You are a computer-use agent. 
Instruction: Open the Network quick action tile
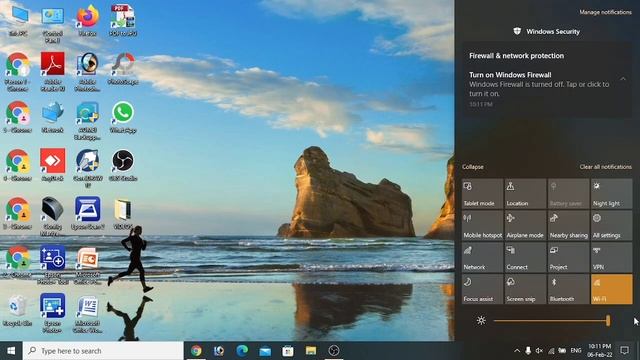(482, 258)
